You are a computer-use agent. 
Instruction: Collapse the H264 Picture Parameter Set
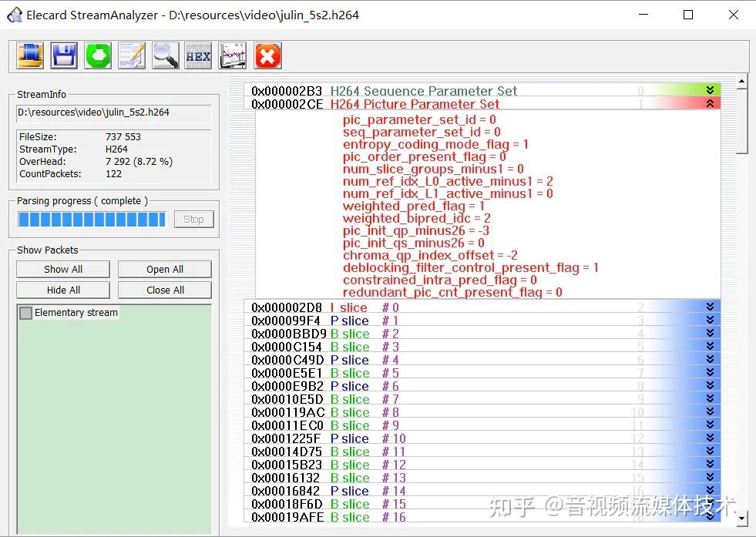[710, 103]
